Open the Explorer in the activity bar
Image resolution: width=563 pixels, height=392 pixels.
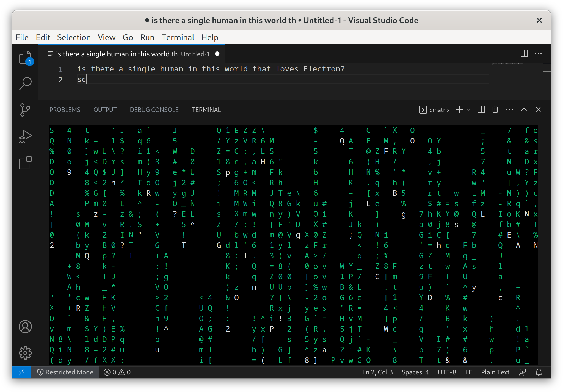(25, 57)
